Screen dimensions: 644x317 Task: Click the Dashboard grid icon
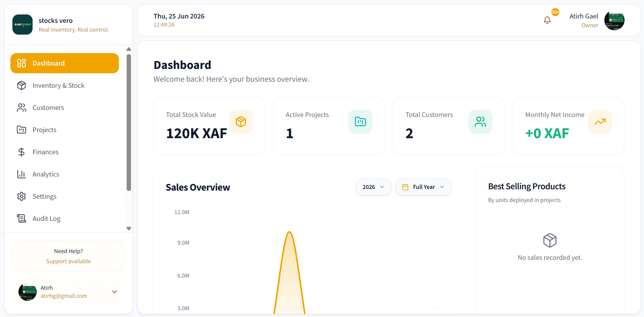tap(22, 63)
